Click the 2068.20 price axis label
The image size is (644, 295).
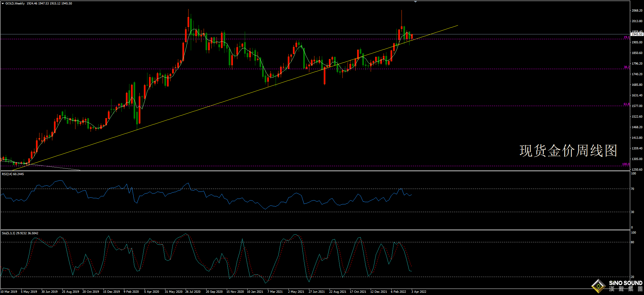tap(637, 11)
